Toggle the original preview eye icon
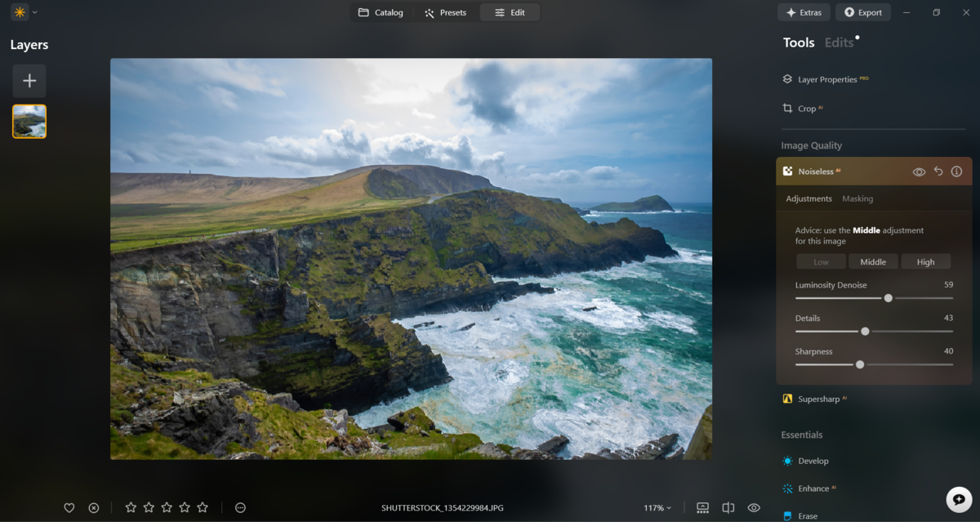980x522 pixels. pyautogui.click(x=754, y=508)
